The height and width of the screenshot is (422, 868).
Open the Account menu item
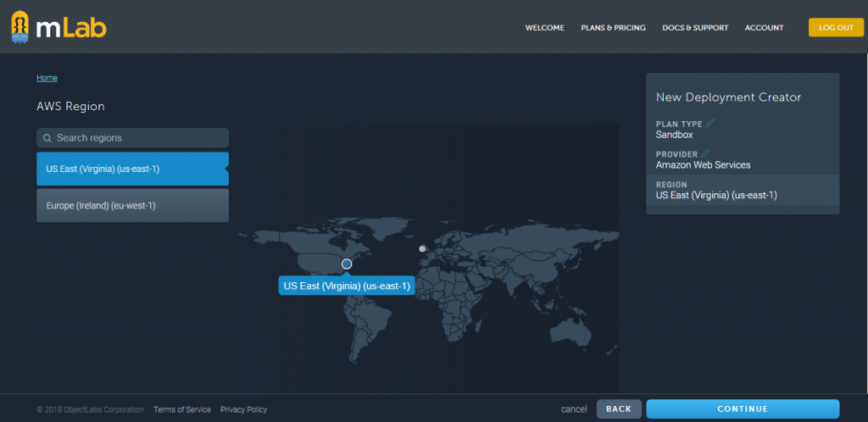tap(764, 28)
